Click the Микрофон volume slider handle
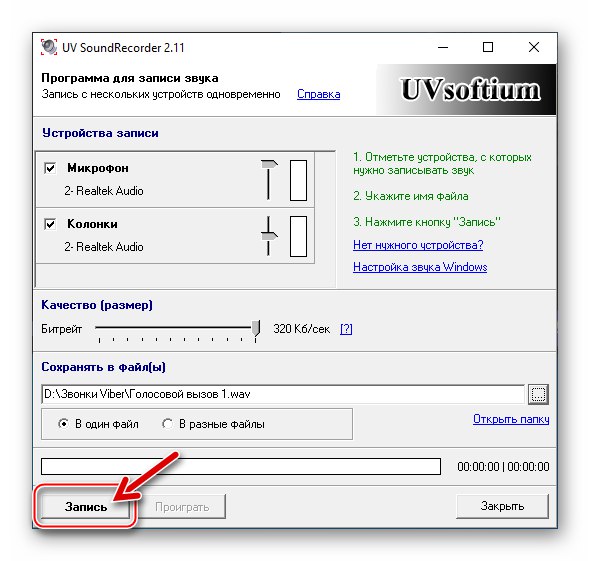590x561 pixels. [x=269, y=164]
